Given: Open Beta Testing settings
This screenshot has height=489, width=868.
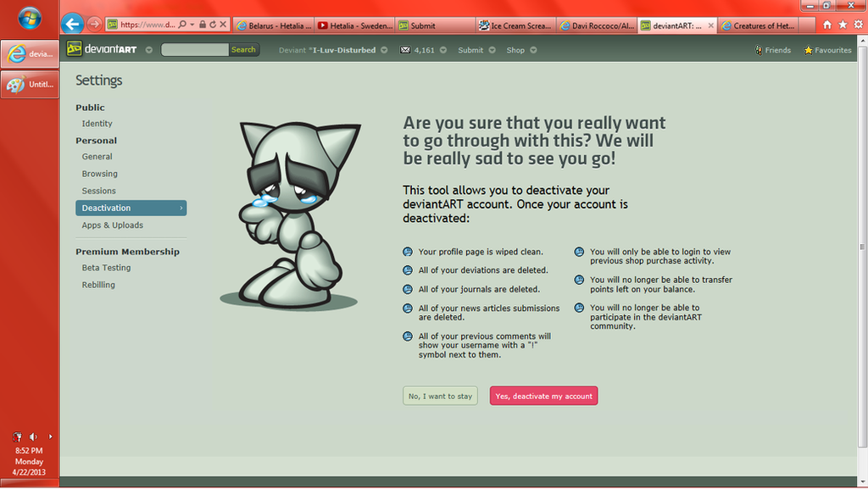Looking at the screenshot, I should coord(106,268).
